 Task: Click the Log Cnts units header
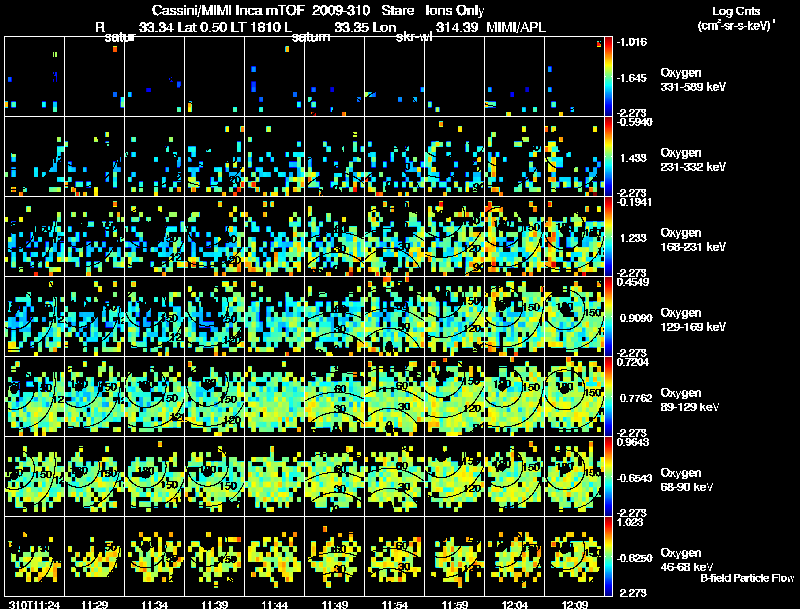point(736,18)
